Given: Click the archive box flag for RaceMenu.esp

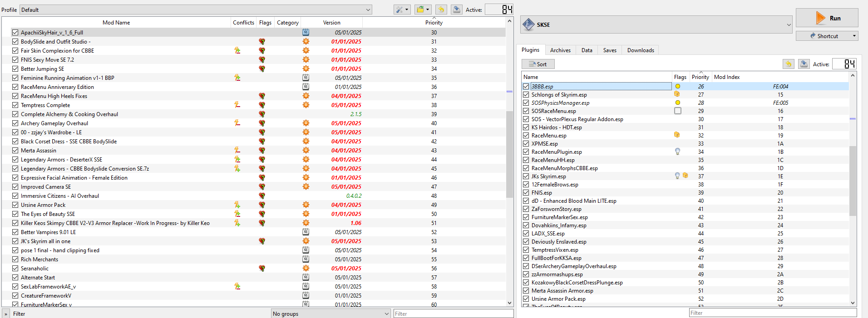Looking at the screenshot, I should pos(677,135).
